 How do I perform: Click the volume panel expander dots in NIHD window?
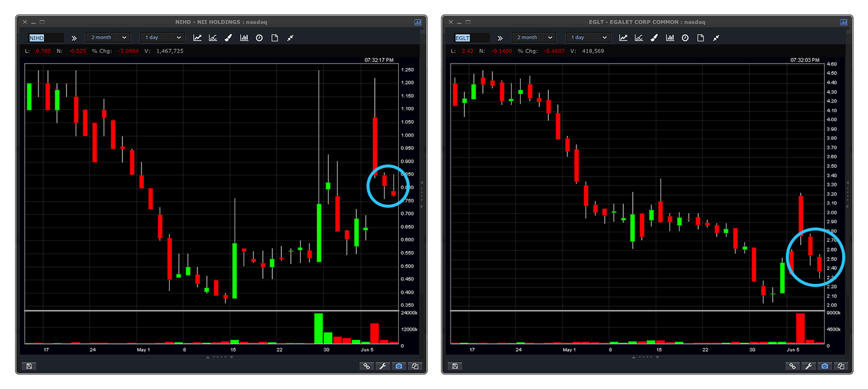[220, 357]
